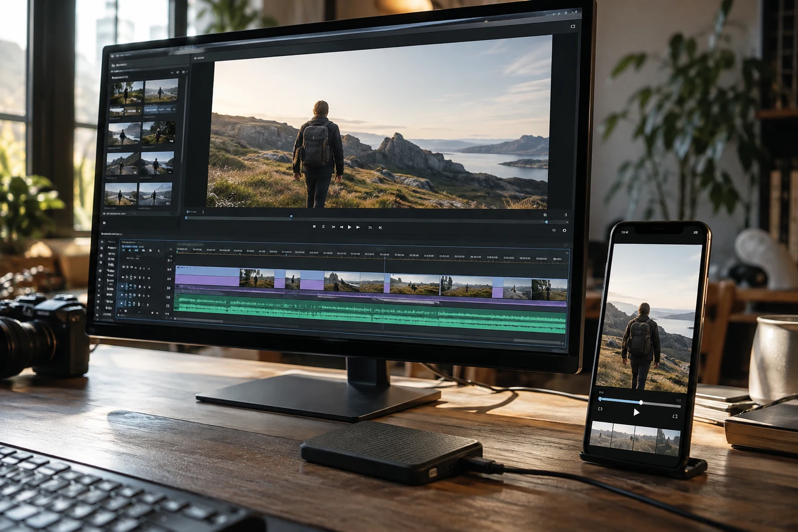Click the music-note marker icon below preview
The image size is (798, 532).
point(323,226)
